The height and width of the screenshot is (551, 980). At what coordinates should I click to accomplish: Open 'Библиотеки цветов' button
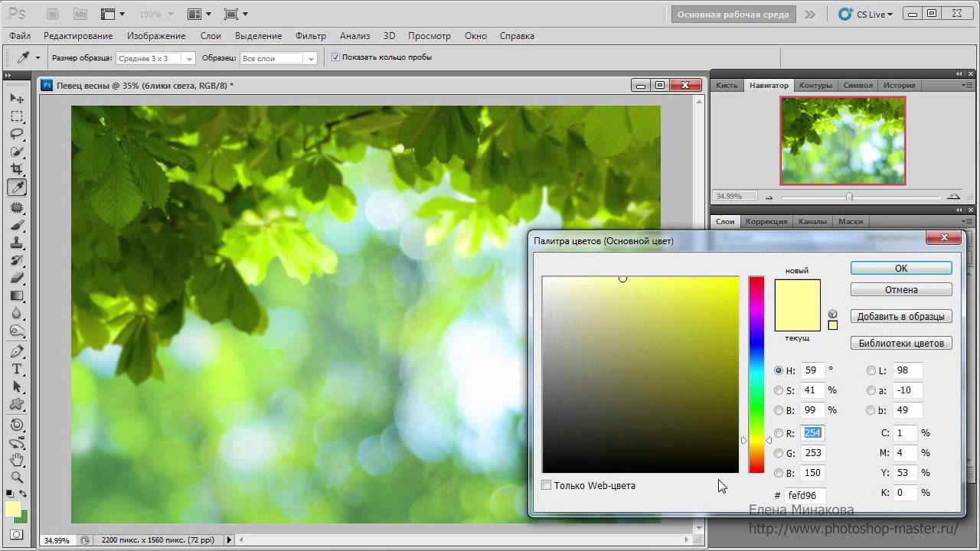[x=901, y=343]
